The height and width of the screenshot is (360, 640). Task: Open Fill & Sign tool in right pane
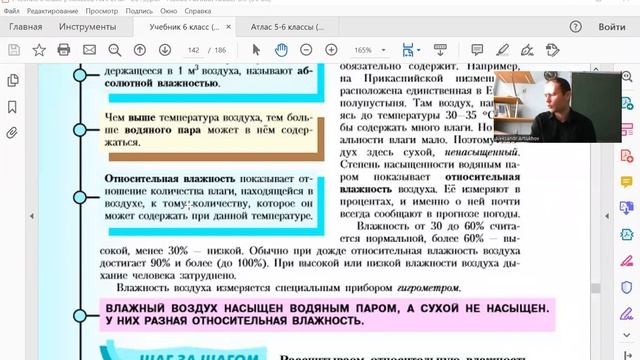coord(627,313)
